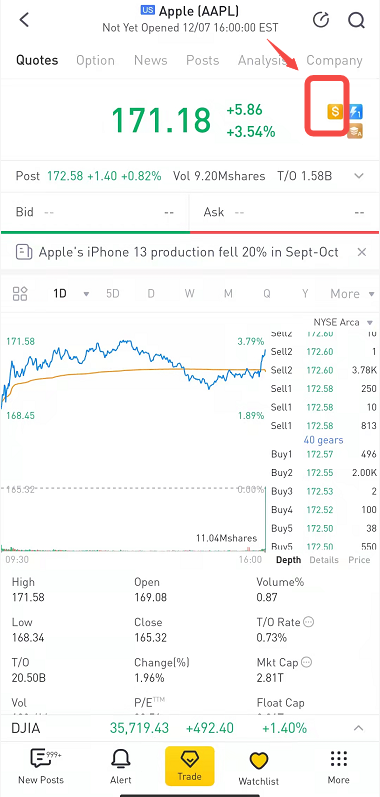Open the iPhone 13 production news headline

tap(188, 252)
